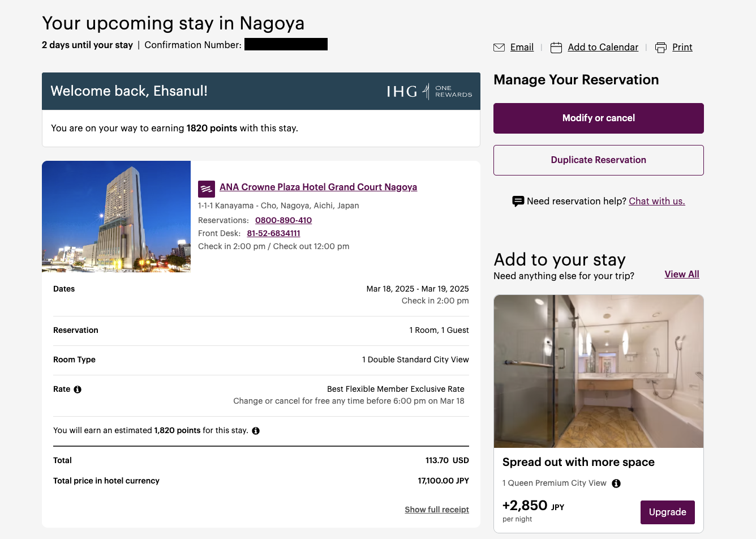
Task: Click 1 Double Standard City View text
Action: tap(415, 360)
